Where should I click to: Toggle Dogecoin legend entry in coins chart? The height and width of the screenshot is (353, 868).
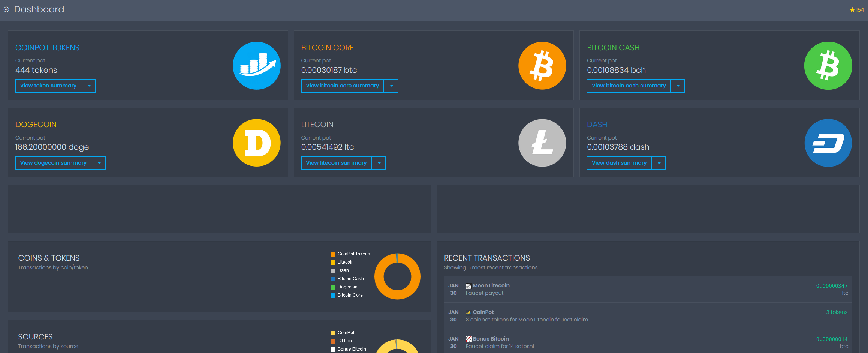pos(344,287)
